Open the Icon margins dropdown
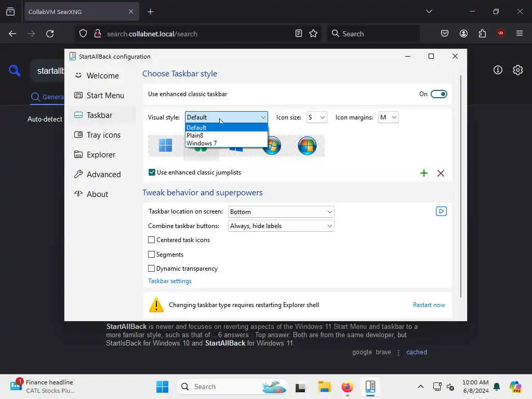The width and height of the screenshot is (532, 399). (x=388, y=117)
